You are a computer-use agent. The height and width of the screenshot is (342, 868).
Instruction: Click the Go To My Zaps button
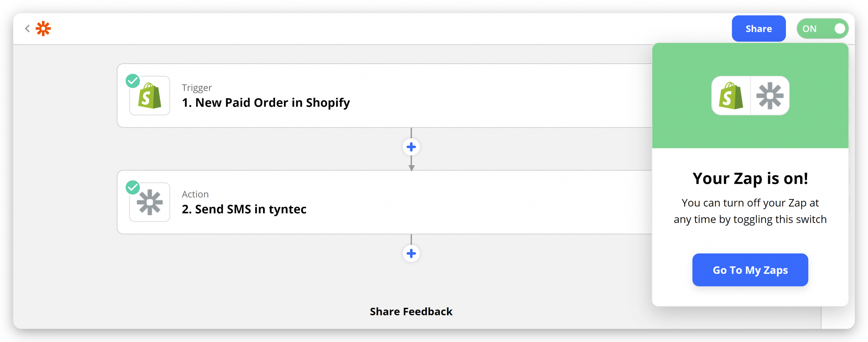click(x=750, y=270)
